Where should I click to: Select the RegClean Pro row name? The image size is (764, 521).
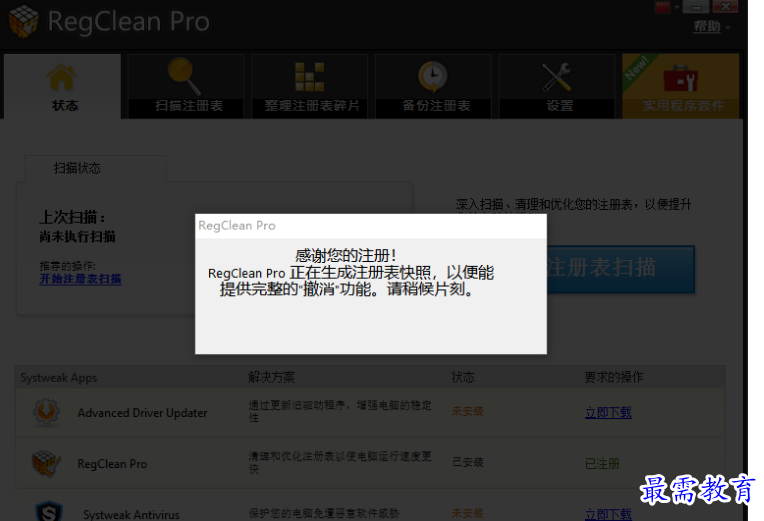point(112,464)
